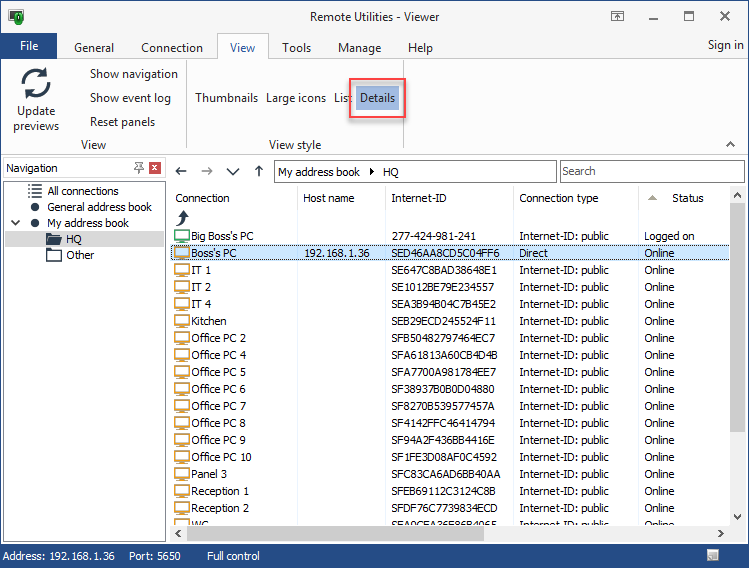The image size is (749, 568).
Task: Click the ribbon display options icon in title bar
Action: [x=617, y=16]
